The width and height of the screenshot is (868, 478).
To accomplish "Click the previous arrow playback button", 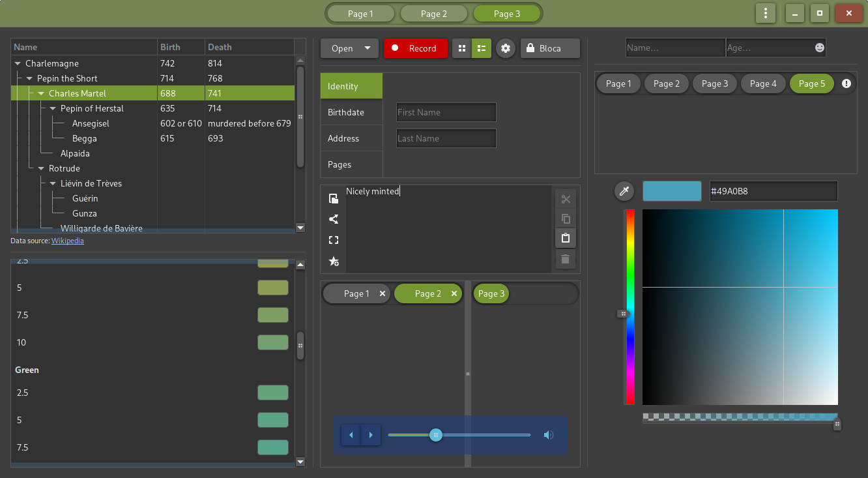I will [x=351, y=435].
